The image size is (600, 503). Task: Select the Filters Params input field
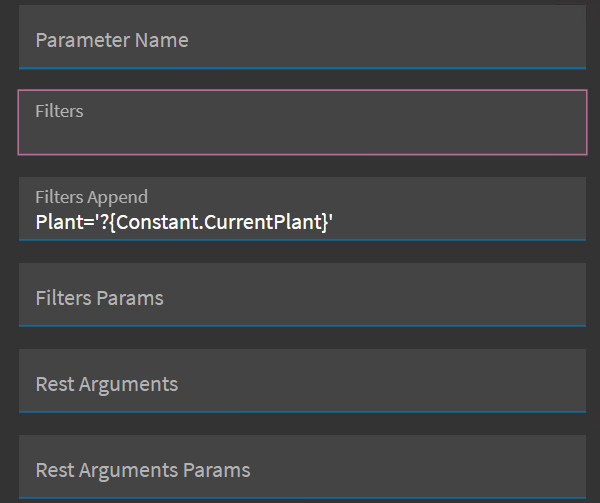point(300,297)
